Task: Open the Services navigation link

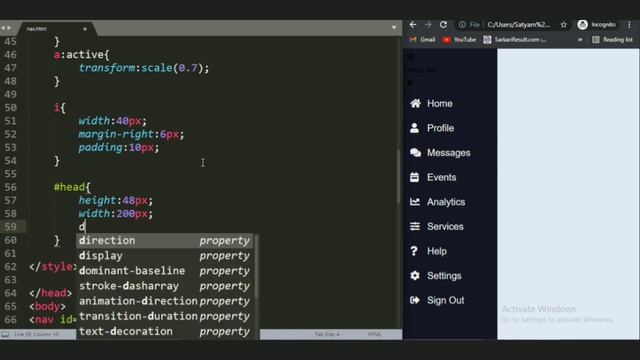Action: [x=445, y=226]
